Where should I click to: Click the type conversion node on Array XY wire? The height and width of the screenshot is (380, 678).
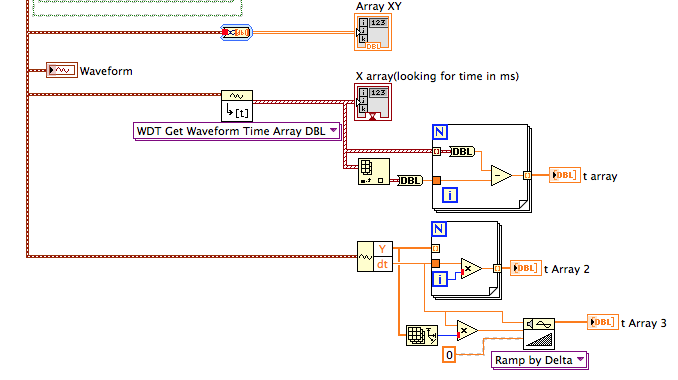coord(237,32)
